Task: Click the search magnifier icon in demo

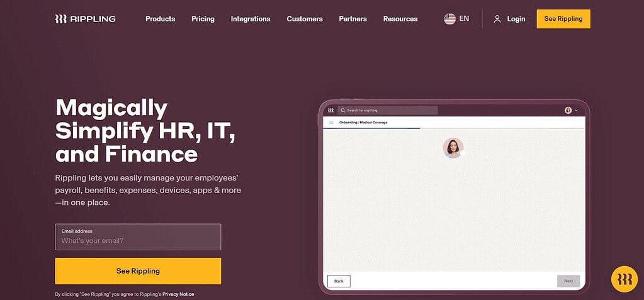Action: coord(343,111)
